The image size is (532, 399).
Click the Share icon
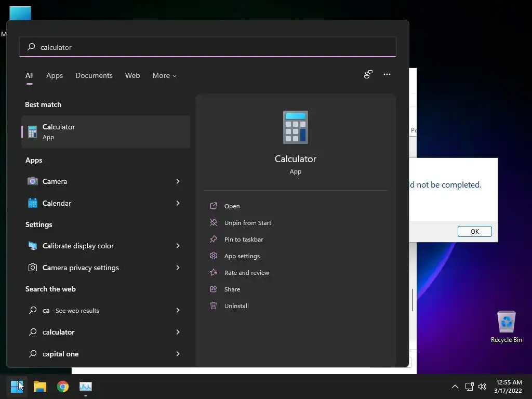pos(214,289)
